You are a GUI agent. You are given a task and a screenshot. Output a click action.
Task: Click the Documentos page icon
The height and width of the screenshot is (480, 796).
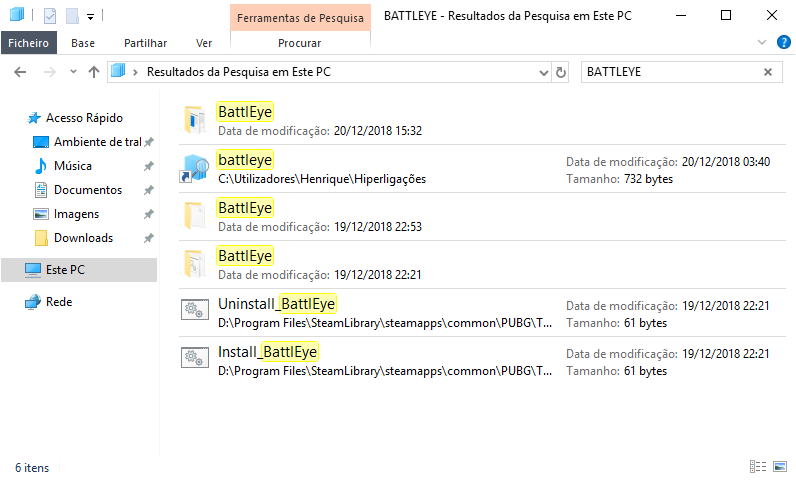coord(41,190)
